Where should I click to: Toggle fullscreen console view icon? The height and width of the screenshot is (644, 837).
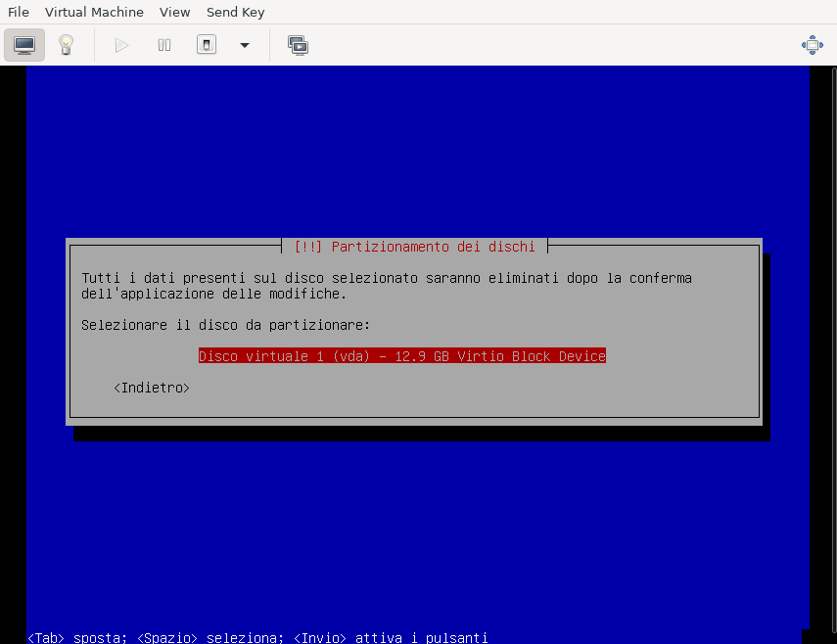pyautogui.click(x=812, y=45)
